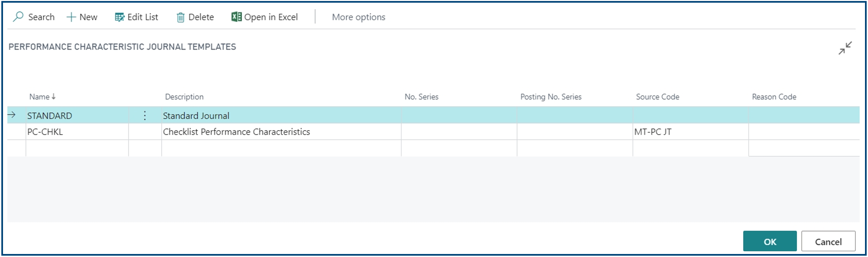Viewport: 868px width, 257px height.
Task: Collapse the page with the diagonal arrows icon
Action: tap(845, 48)
